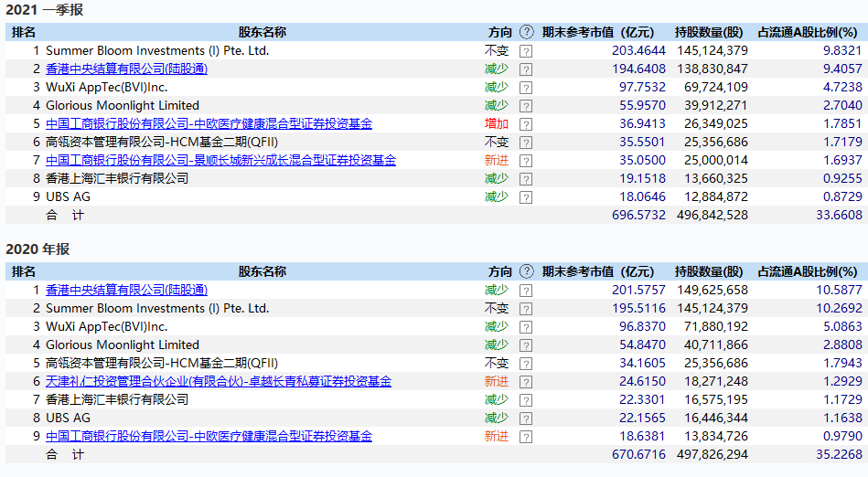The width and height of the screenshot is (868, 477).
Task: Click the percentage value 0.9790
Action: pyautogui.click(x=842, y=436)
